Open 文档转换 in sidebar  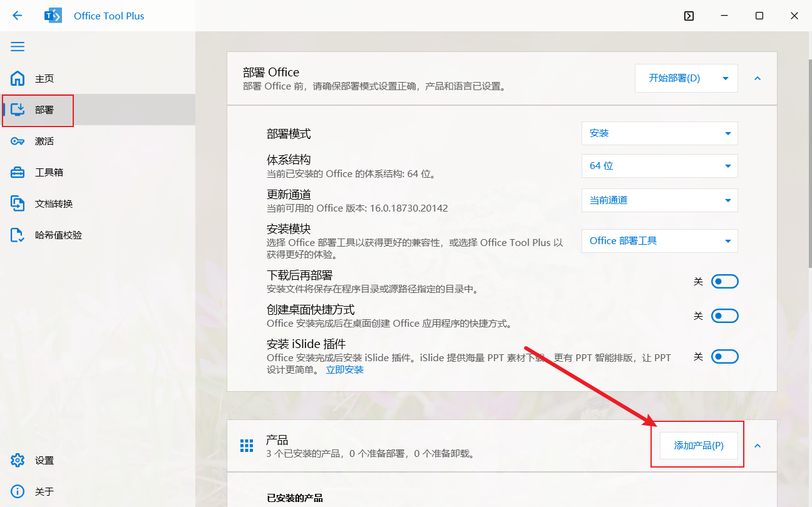[98, 203]
